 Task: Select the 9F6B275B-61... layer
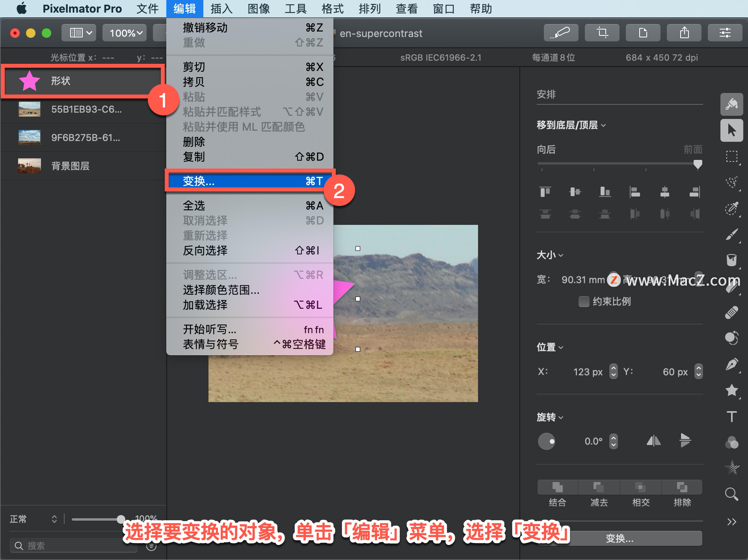pyautogui.click(x=83, y=137)
